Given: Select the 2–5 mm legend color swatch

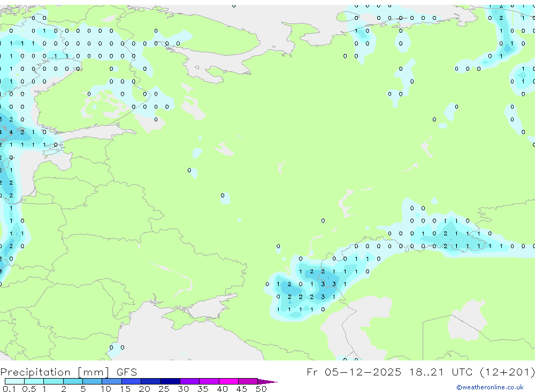Looking at the screenshot, I should click(73, 381).
